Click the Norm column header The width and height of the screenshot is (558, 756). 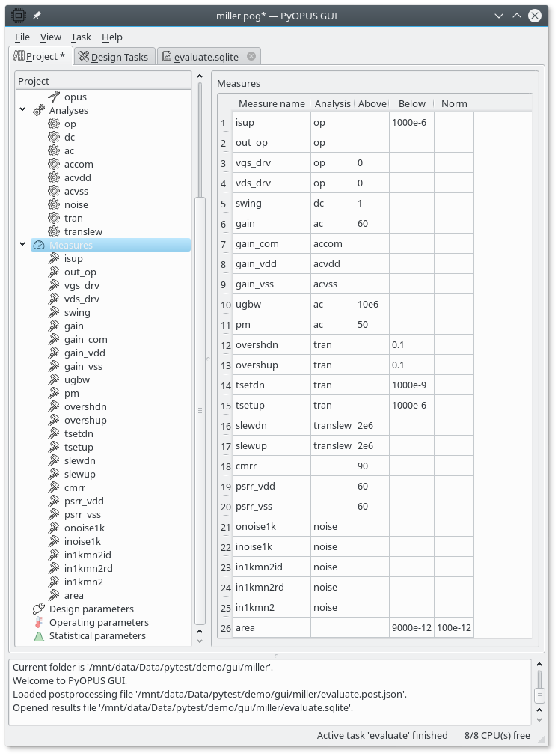tap(454, 103)
